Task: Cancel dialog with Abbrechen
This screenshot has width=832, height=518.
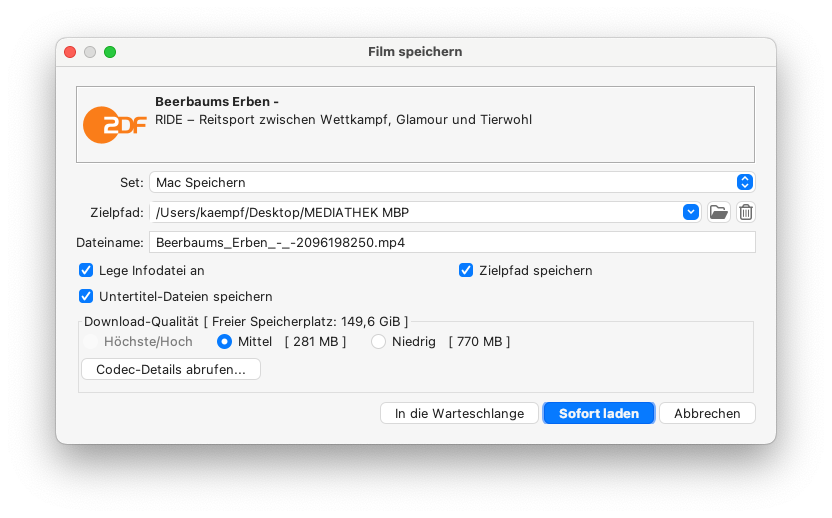Action: tap(707, 413)
